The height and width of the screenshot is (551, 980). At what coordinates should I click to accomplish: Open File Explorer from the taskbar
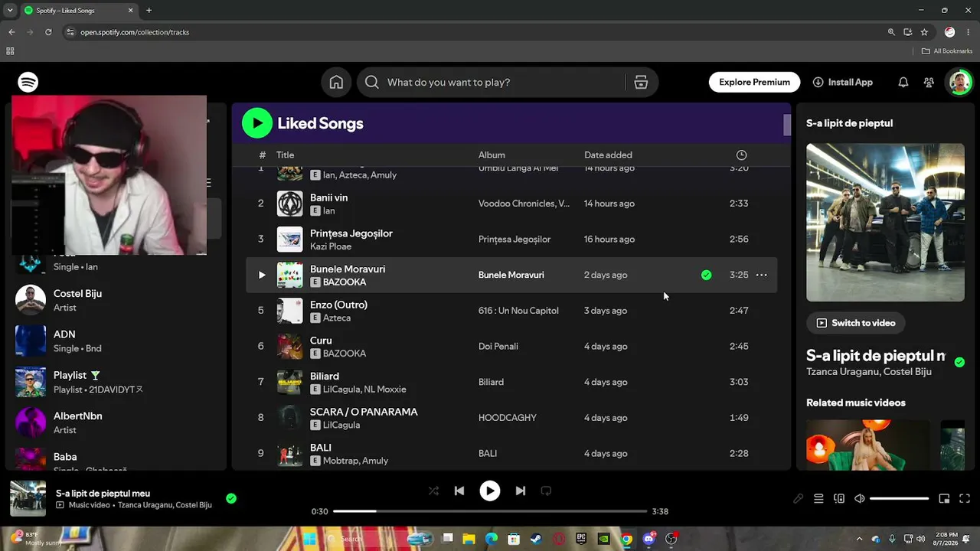coord(469,539)
